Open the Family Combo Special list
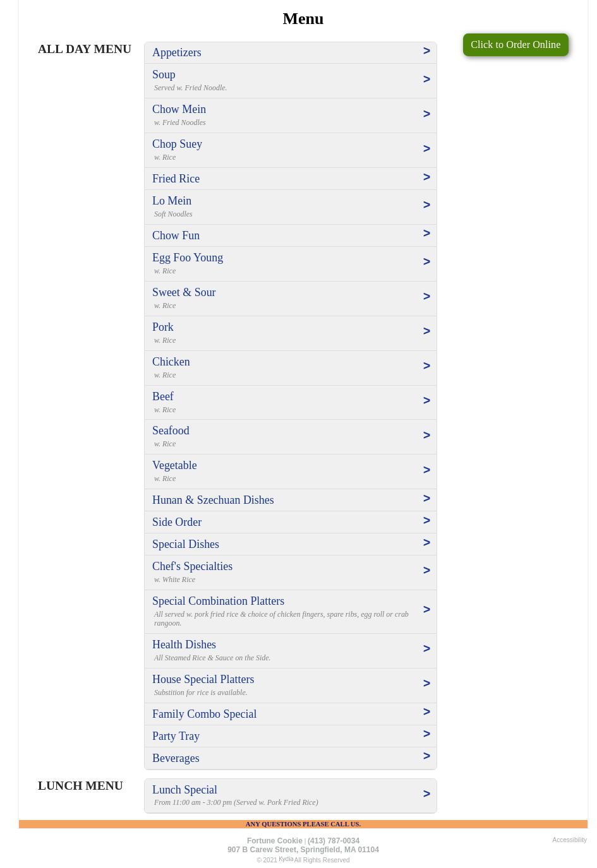The image size is (597, 868). [x=204, y=714]
